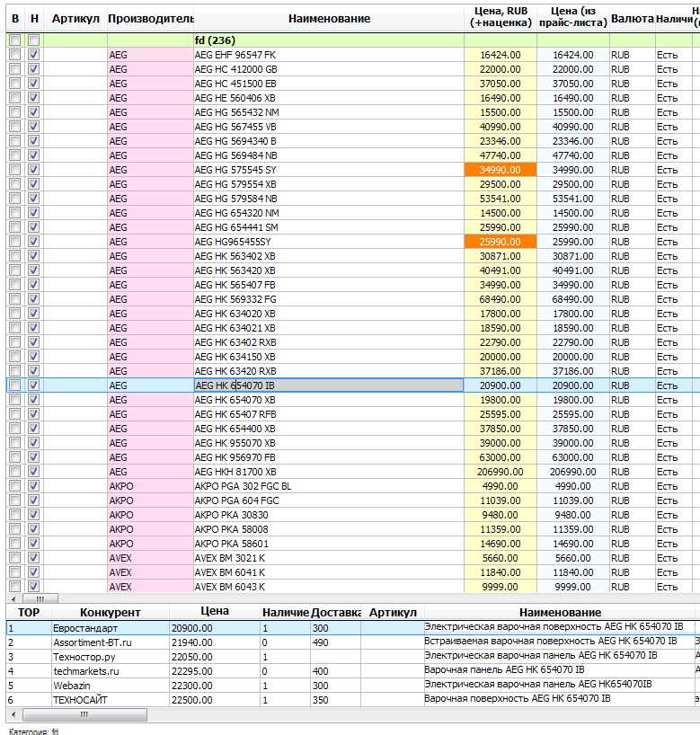Tick the В checkbox for AEG EHF 96547 FK
This screenshot has height=735, width=700.
tap(15, 55)
